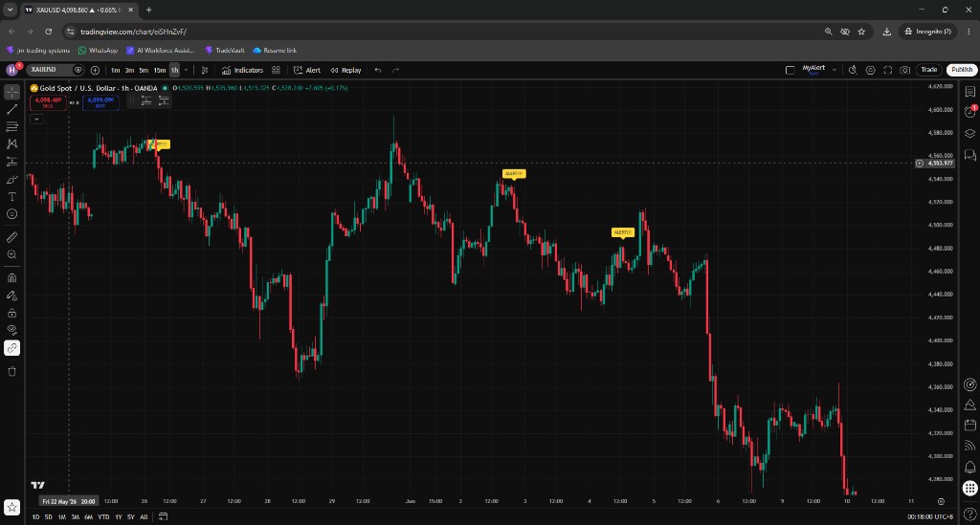Toggle lock all drawings
Screen dimensions: 980x525
pos(11,313)
